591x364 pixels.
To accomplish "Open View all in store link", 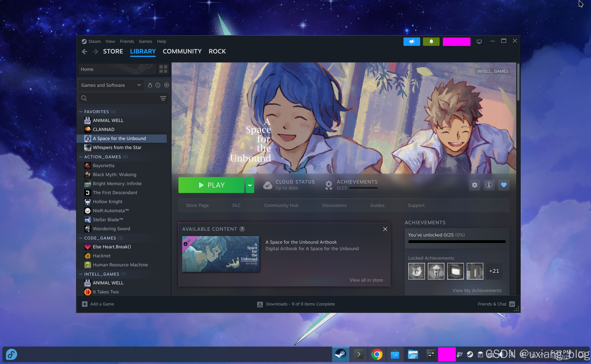I will click(366, 280).
